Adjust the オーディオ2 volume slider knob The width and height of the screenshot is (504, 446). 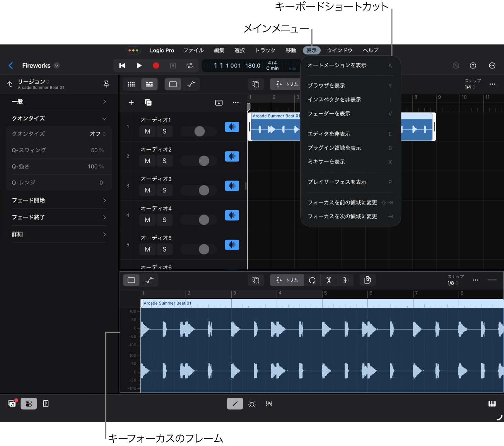click(x=204, y=161)
